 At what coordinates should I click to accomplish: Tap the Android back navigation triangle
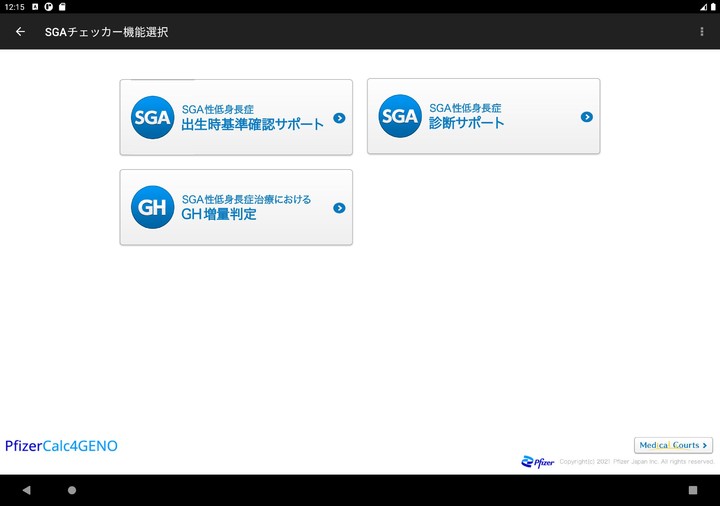(x=26, y=490)
